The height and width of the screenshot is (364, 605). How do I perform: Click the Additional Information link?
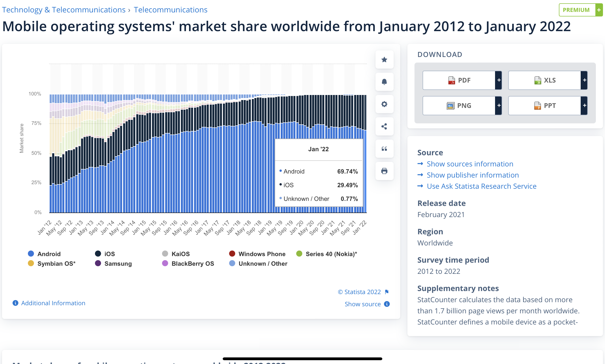[53, 303]
